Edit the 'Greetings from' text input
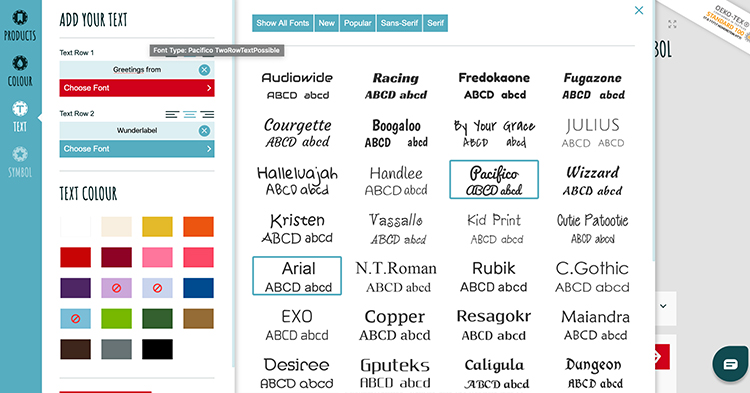The image size is (750, 393). point(137,70)
